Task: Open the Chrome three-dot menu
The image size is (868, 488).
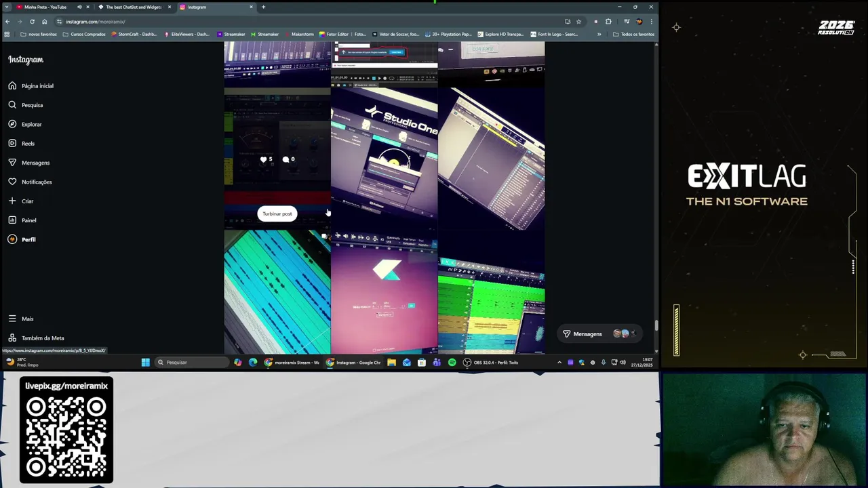Action: pos(652,21)
